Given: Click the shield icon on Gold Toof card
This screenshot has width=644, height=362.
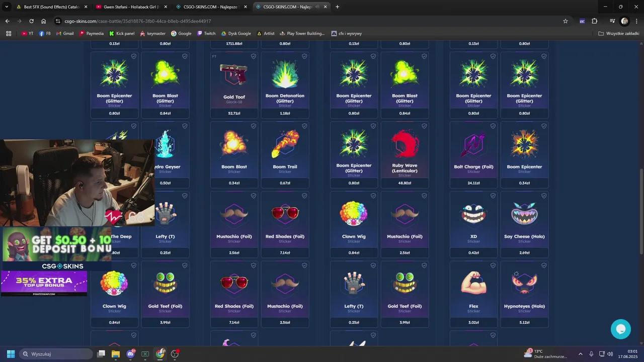Looking at the screenshot, I should (x=254, y=56).
